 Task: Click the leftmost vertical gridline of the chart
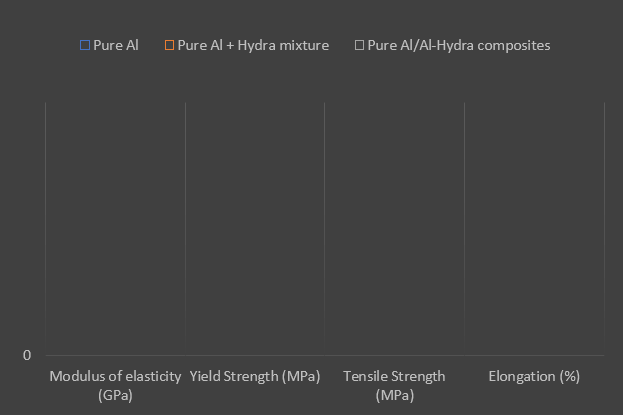coord(45,228)
